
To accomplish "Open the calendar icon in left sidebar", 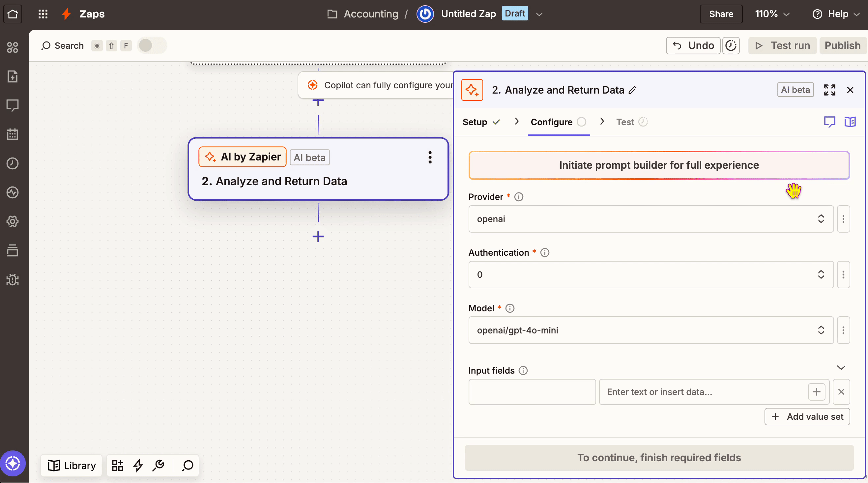I will click(x=13, y=134).
